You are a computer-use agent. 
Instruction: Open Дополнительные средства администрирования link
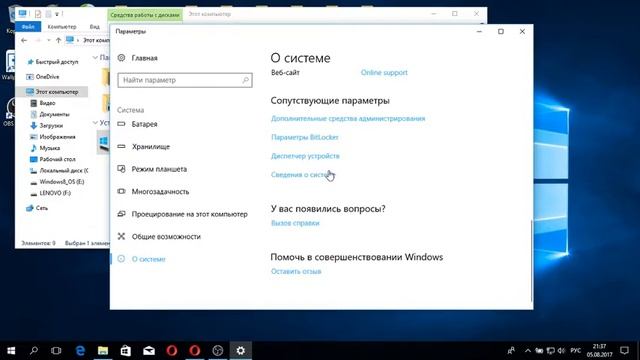[348, 118]
